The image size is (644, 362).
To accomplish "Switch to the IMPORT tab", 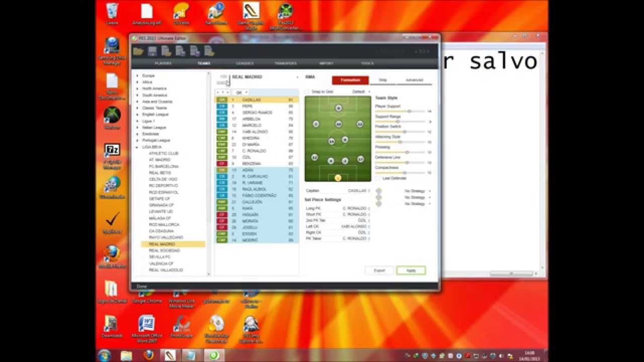I will click(x=326, y=63).
